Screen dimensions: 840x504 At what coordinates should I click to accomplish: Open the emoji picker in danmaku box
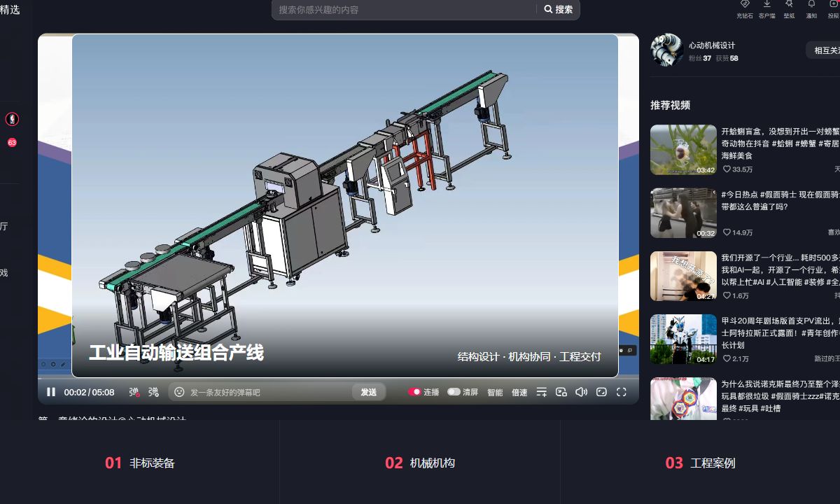pos(179,392)
